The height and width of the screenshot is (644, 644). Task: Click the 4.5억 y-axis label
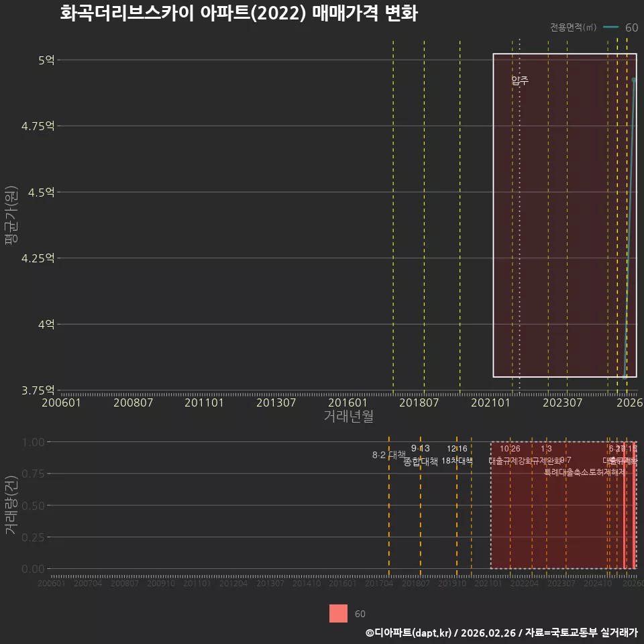[42, 193]
